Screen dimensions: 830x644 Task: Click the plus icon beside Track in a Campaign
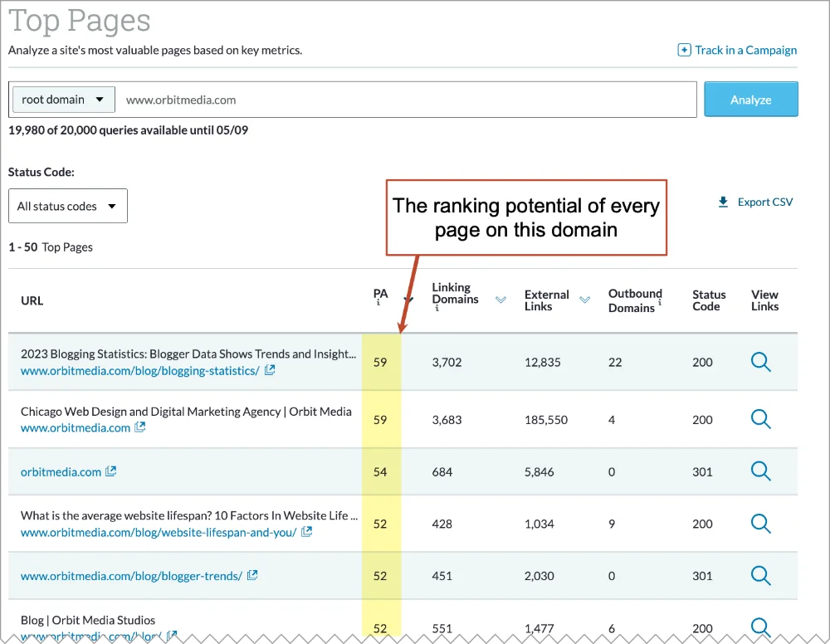click(x=684, y=51)
